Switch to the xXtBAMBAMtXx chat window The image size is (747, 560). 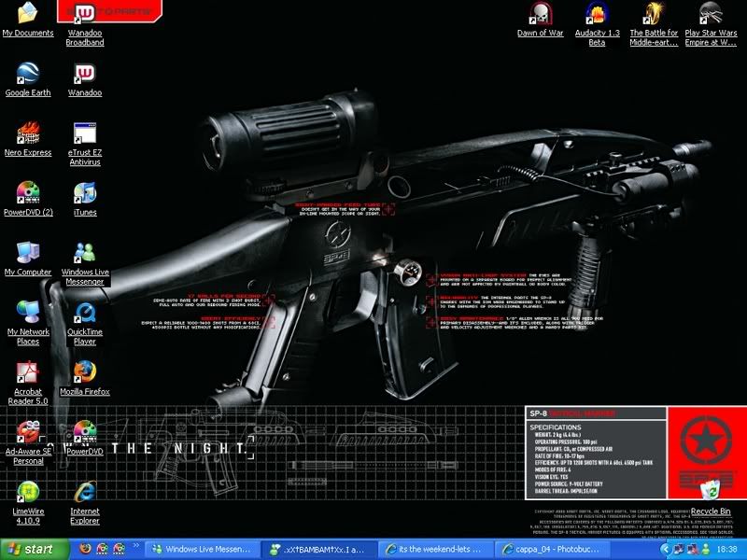click(318, 550)
